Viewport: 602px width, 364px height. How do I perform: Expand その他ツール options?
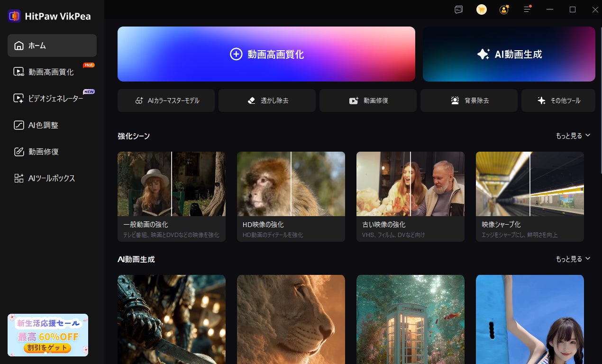(558, 100)
